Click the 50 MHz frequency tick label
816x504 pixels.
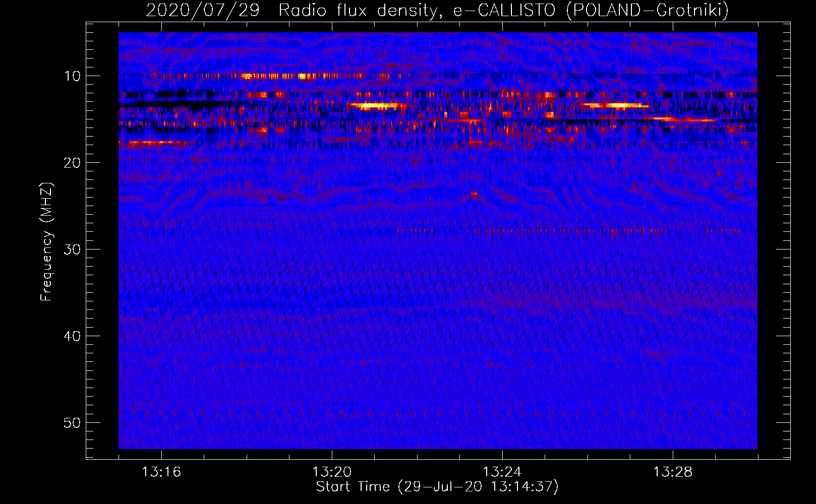[73, 423]
